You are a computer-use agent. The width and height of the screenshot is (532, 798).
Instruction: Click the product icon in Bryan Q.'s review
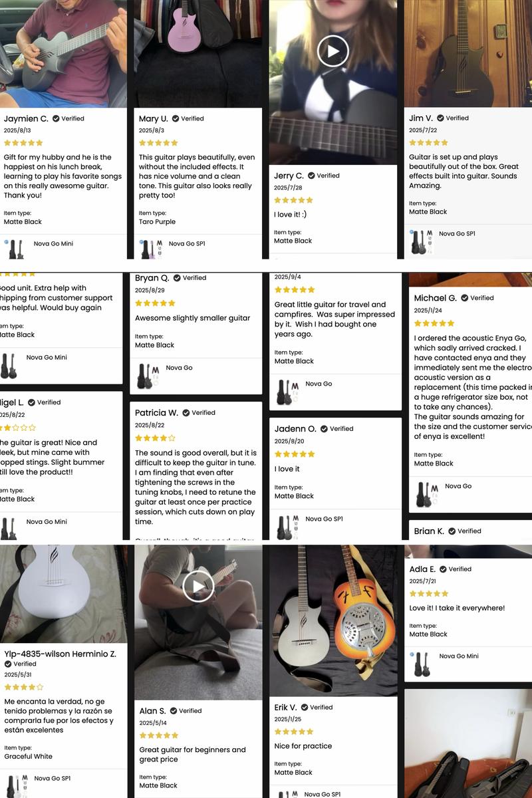point(148,376)
